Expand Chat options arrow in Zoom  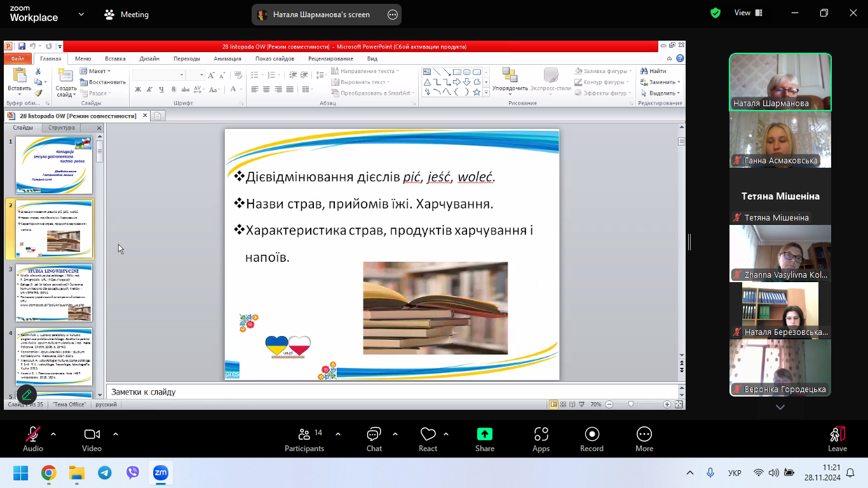point(395,434)
